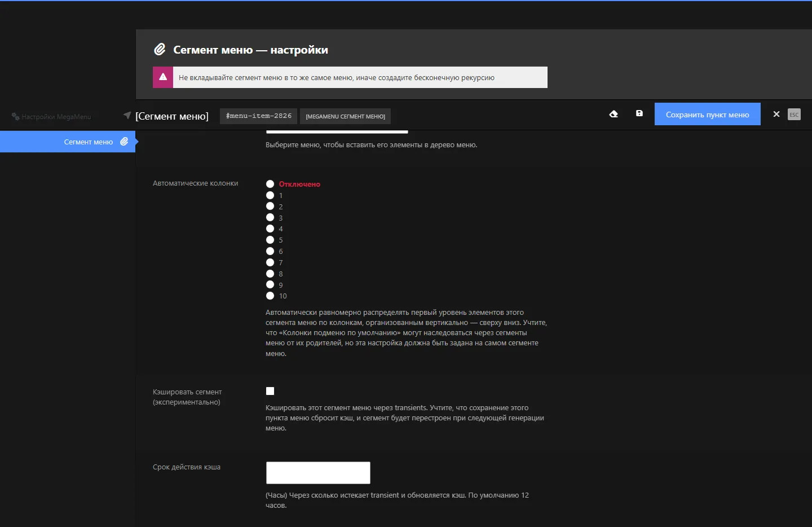Enable the «Кэшировать сегмент» checkbox

(x=270, y=391)
